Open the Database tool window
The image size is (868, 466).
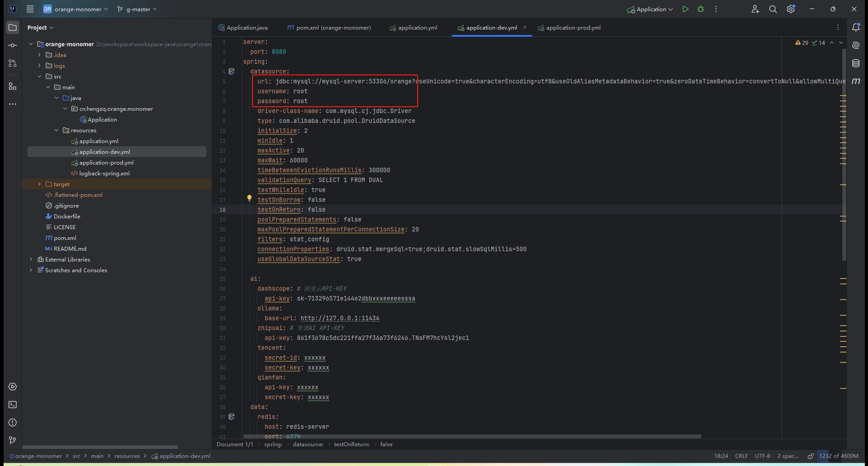click(x=856, y=63)
